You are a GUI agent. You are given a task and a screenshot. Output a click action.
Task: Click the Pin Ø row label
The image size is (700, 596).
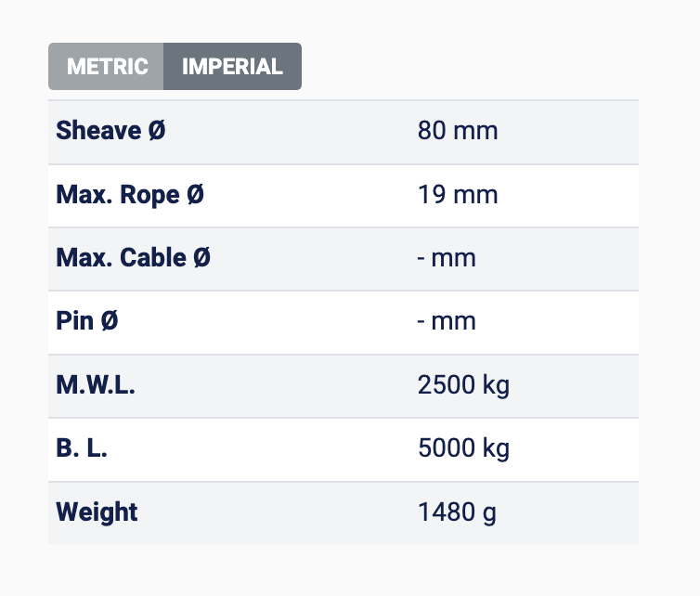(87, 321)
